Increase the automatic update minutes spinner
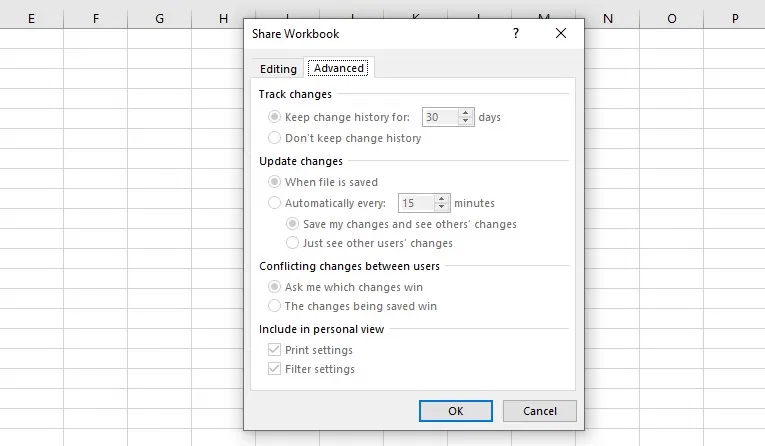The image size is (765, 446). point(442,199)
